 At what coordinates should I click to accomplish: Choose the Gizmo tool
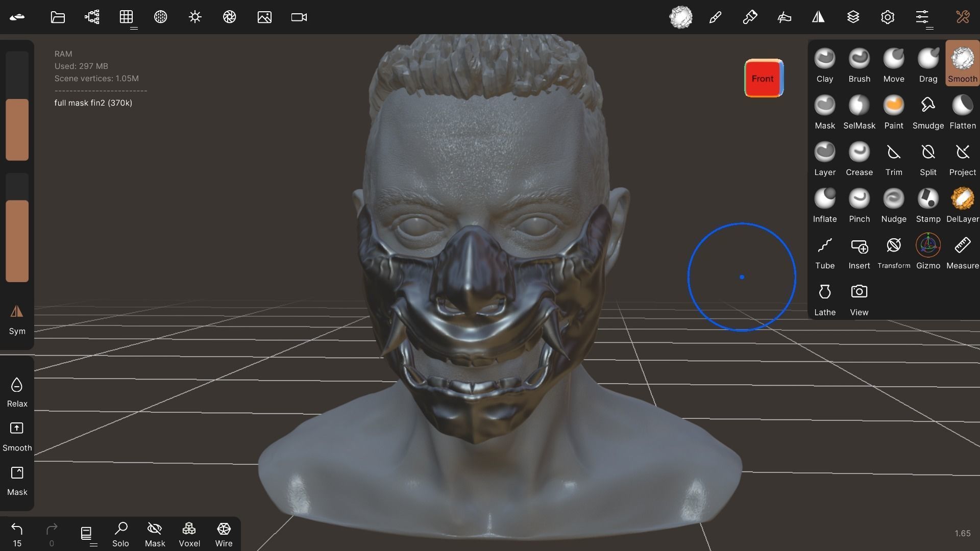point(928,252)
